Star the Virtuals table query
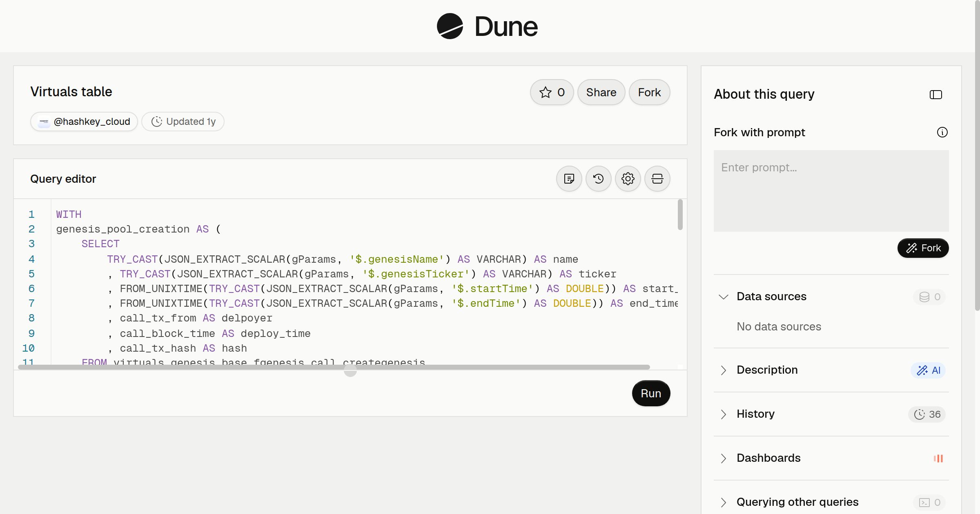The height and width of the screenshot is (514, 980). coord(552,92)
